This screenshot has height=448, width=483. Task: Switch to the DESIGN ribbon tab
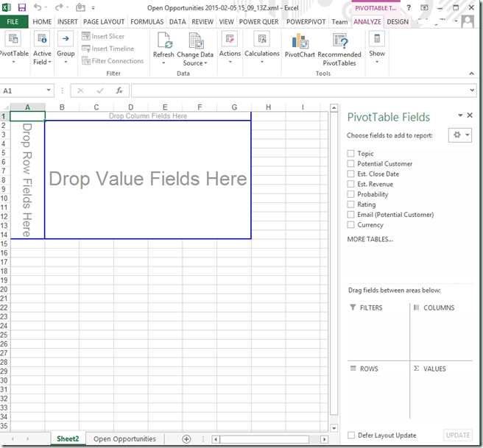pyautogui.click(x=398, y=21)
